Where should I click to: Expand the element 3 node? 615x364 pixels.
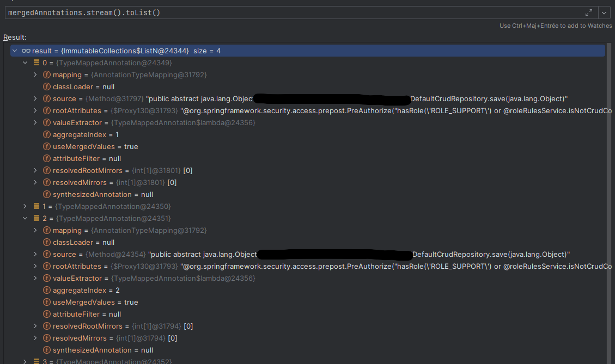pyautogui.click(x=25, y=361)
